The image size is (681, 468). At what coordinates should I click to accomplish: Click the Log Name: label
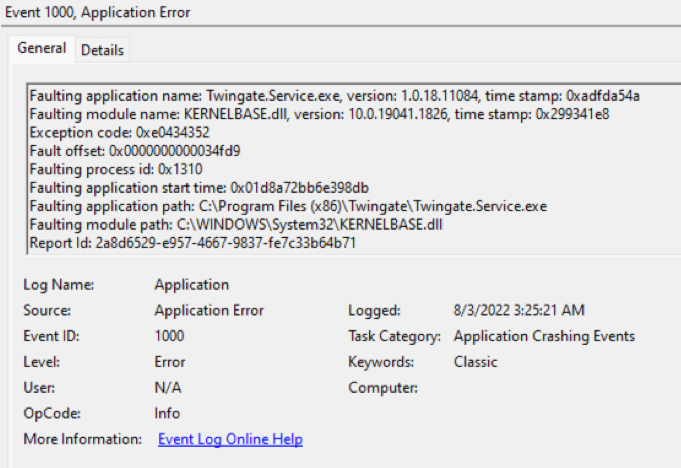pos(59,285)
